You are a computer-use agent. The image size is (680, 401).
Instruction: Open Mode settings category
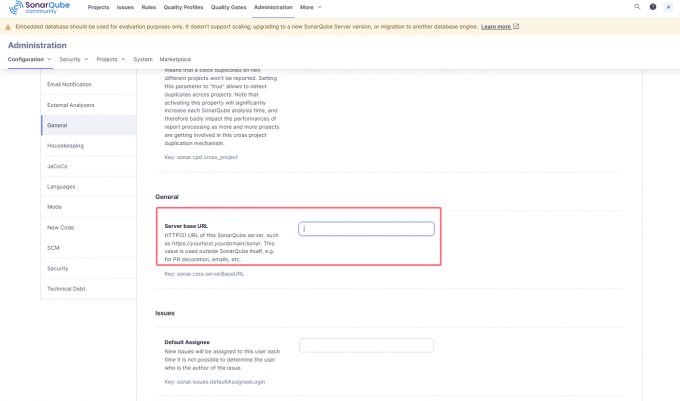tap(88, 207)
